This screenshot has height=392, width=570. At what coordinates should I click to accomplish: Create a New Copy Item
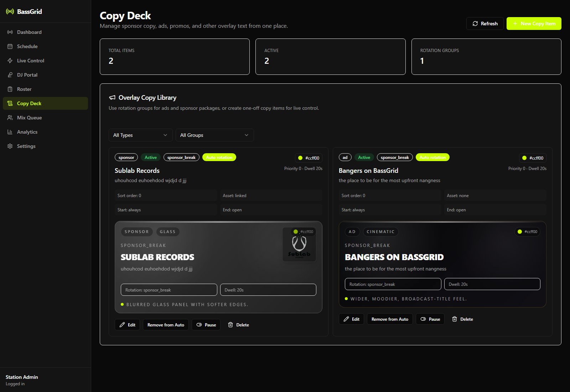[x=534, y=24]
